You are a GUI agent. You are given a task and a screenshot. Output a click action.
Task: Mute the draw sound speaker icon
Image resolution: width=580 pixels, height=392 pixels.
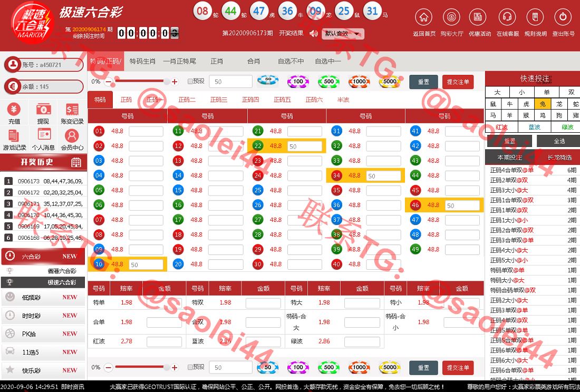pyautogui.click(x=314, y=34)
